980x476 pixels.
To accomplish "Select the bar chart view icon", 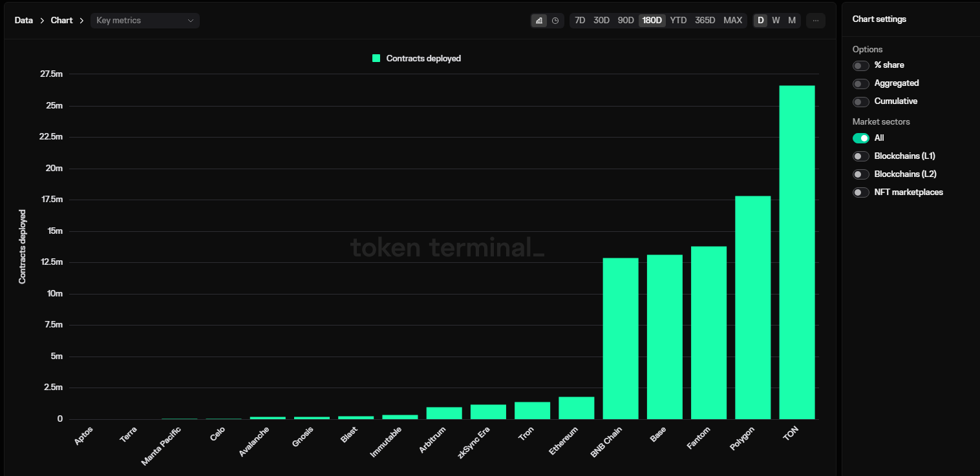I will click(539, 21).
